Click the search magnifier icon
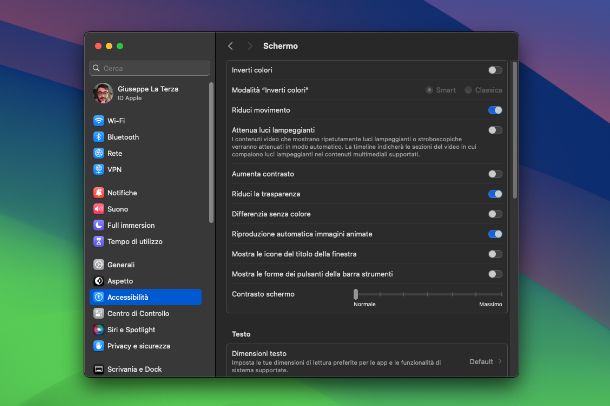The height and width of the screenshot is (406, 610). coord(96,68)
